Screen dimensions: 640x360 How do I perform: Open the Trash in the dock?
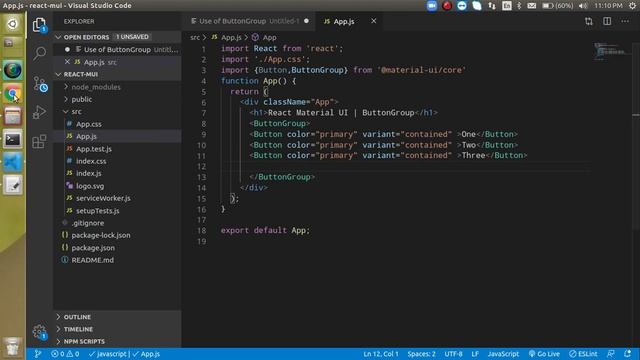[13, 347]
